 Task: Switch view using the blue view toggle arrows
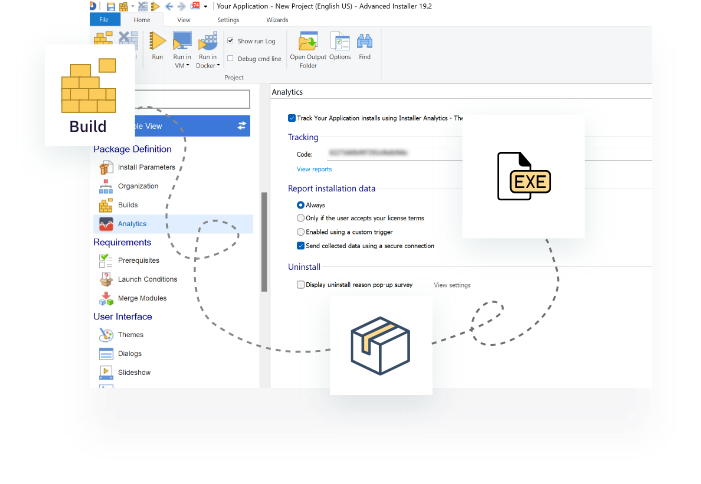[242, 125]
